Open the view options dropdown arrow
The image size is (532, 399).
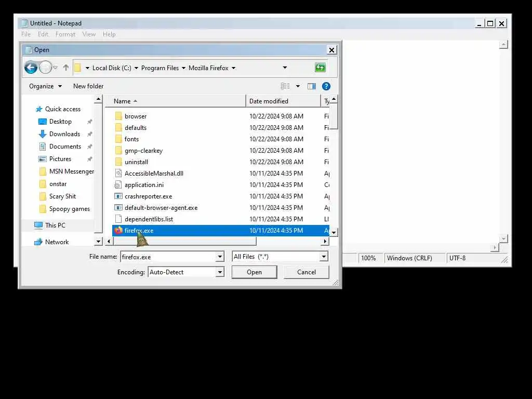(298, 86)
